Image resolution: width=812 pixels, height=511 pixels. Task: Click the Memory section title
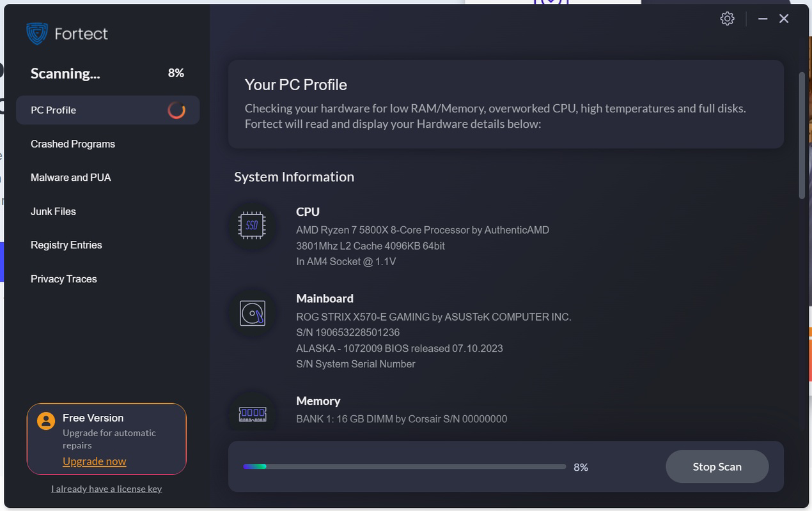[318, 401]
